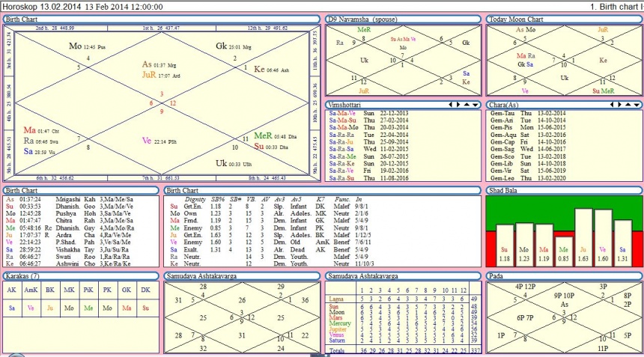Click the left arrow in Chara(As) header
644x357 pixels.
point(612,105)
